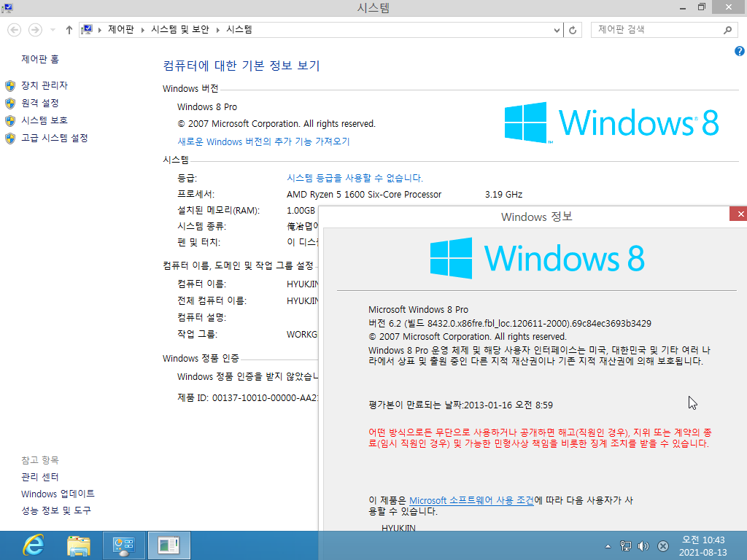The image size is (747, 560).
Task: Click Windows 8 Pro edition text
Action: click(x=207, y=106)
